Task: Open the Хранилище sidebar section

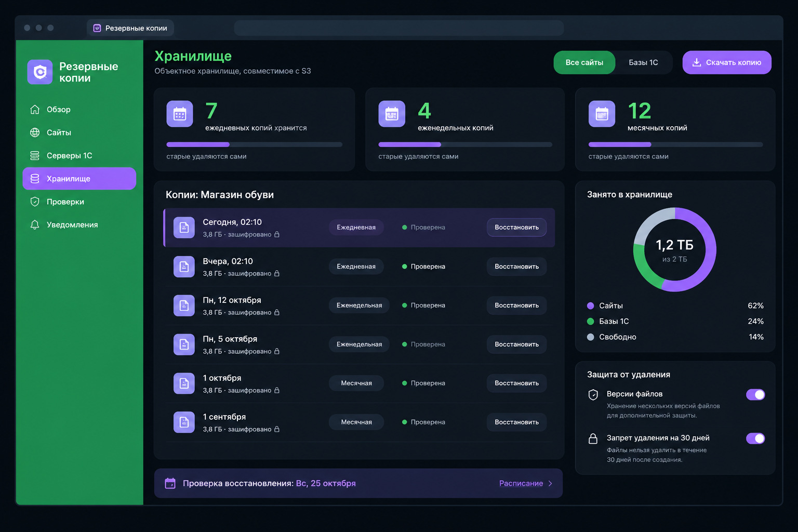Action: [x=79, y=179]
